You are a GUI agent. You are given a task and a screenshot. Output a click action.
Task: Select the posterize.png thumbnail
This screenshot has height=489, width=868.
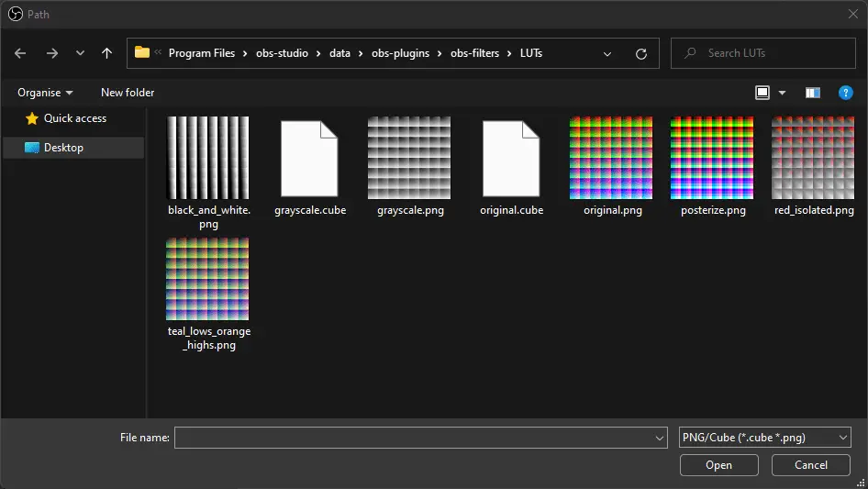712,158
